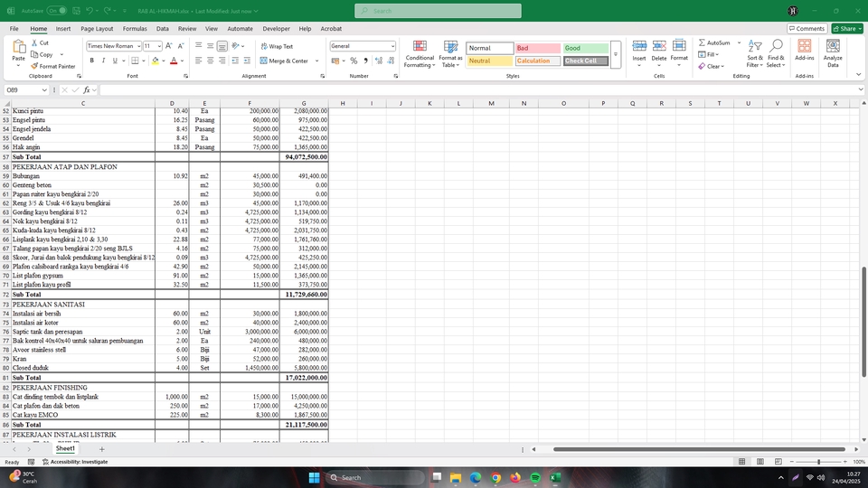Open the font name dropdown
The width and height of the screenshot is (868, 488).
click(x=138, y=46)
